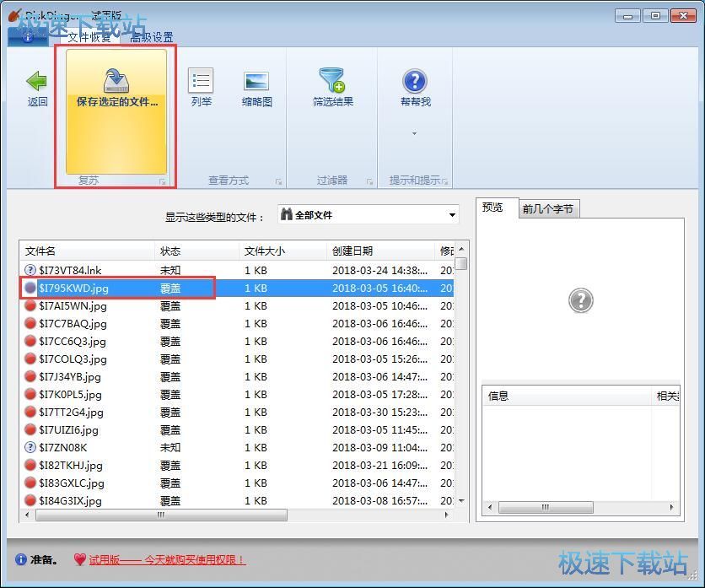Select file $I7COLQ3.jpg
This screenshot has width=705, height=588.
(73, 359)
